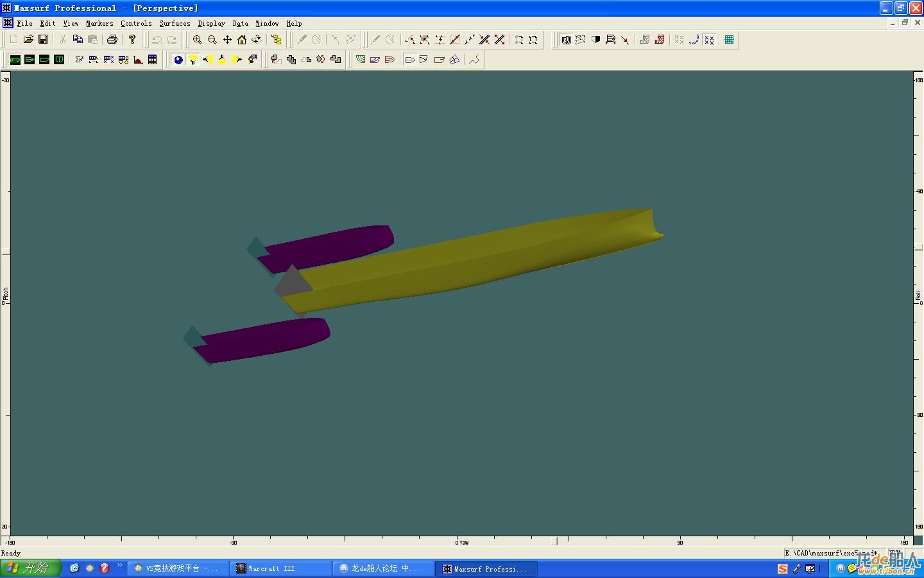This screenshot has width=924, height=578.
Task: Click the Home view house icon
Action: coord(242,39)
